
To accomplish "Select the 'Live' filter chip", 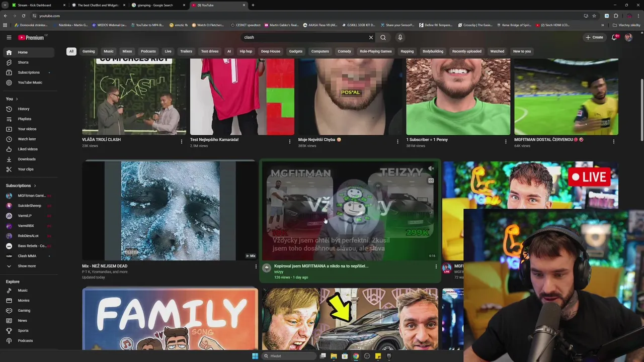I will (168, 51).
